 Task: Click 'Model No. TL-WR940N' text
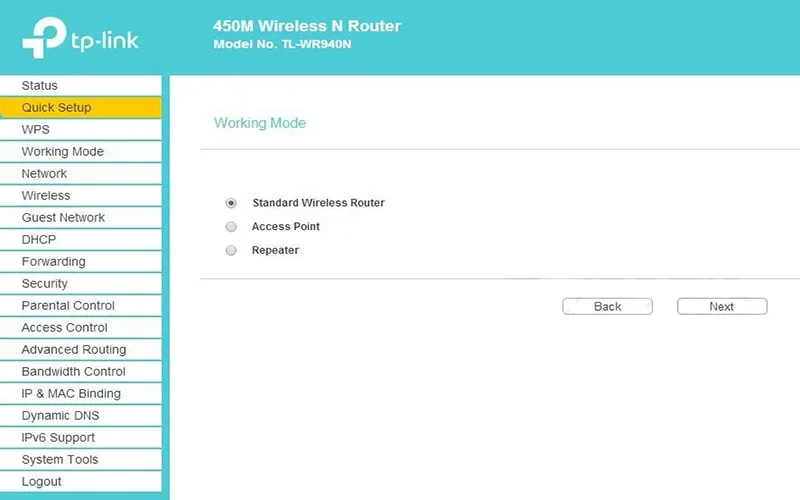click(x=282, y=44)
